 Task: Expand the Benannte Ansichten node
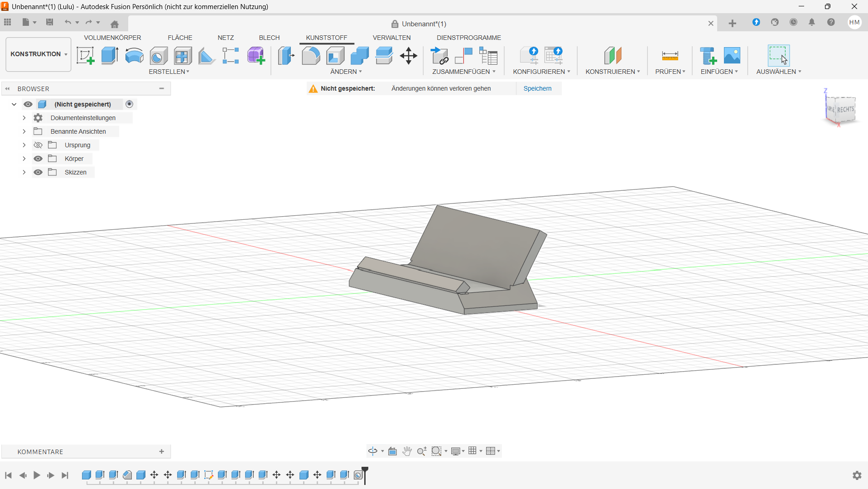click(x=24, y=131)
